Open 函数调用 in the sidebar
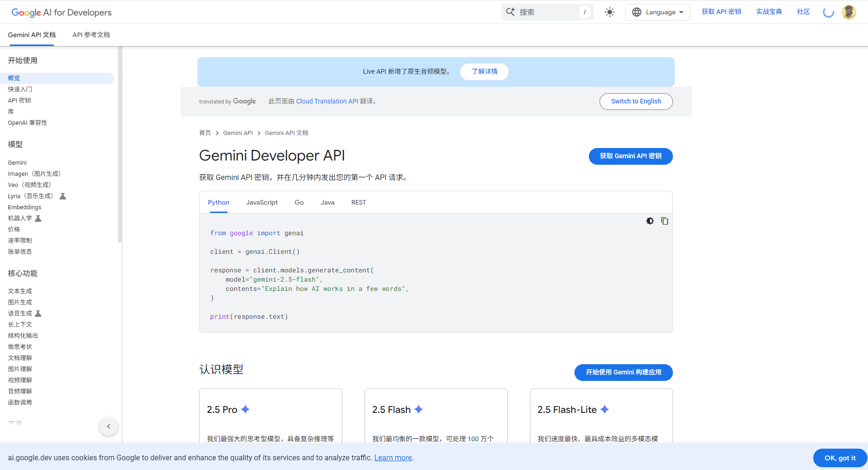 coord(20,403)
